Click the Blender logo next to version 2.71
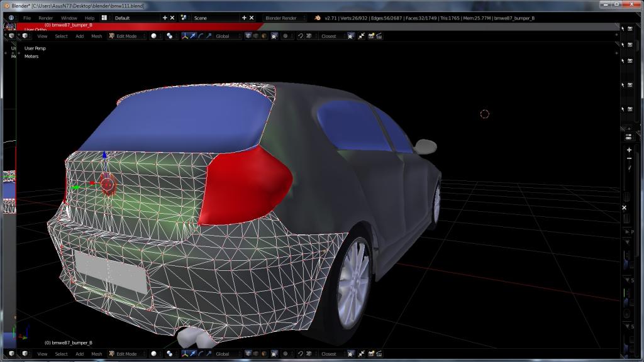Viewport: 644px width, 362px height. coord(318,18)
